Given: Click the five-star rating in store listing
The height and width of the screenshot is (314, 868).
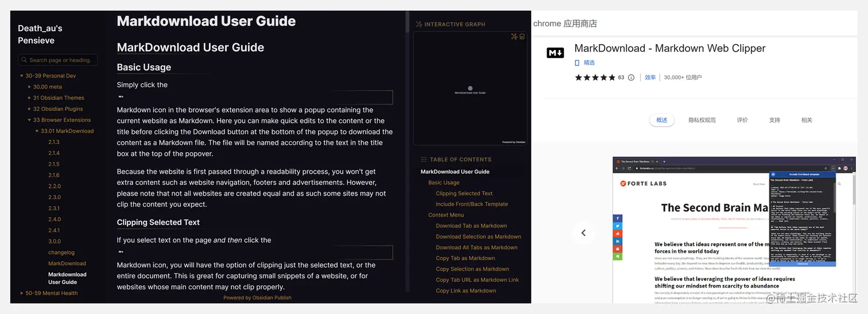Looking at the screenshot, I should (x=595, y=77).
